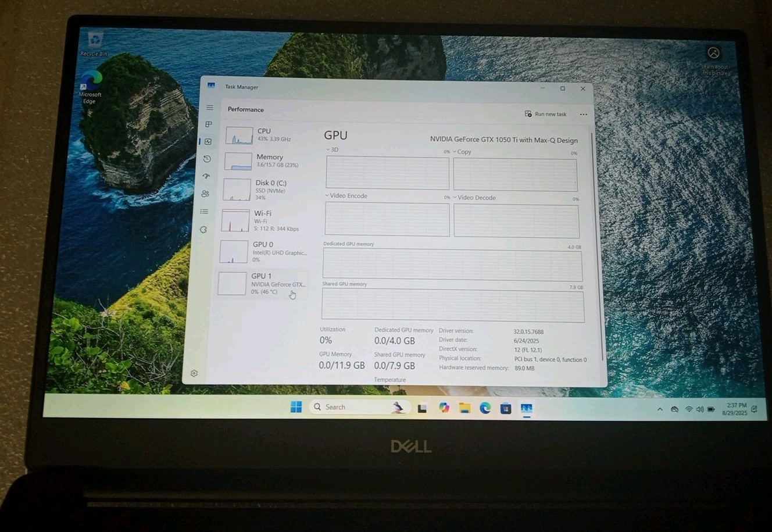The height and width of the screenshot is (532, 772).
Task: Select the GPU 0 Intel UHD entry
Action: click(x=263, y=252)
